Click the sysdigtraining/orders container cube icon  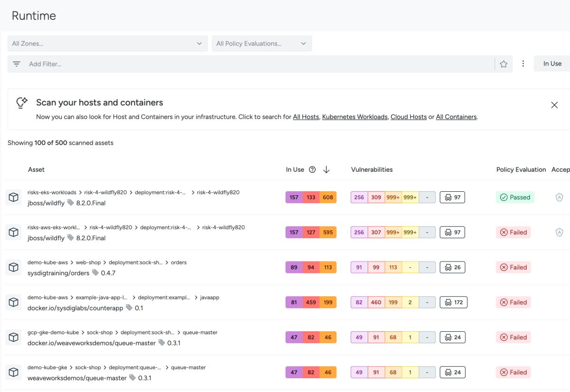(x=14, y=267)
